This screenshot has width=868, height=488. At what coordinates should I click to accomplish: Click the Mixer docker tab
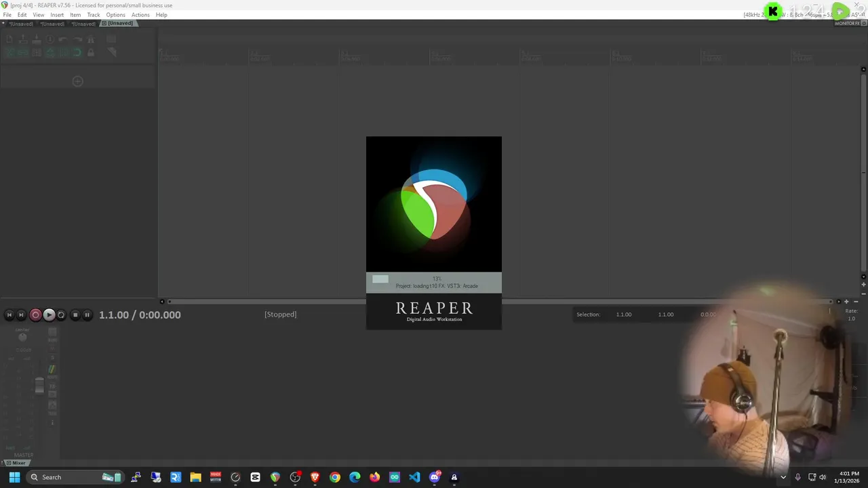(18, 463)
